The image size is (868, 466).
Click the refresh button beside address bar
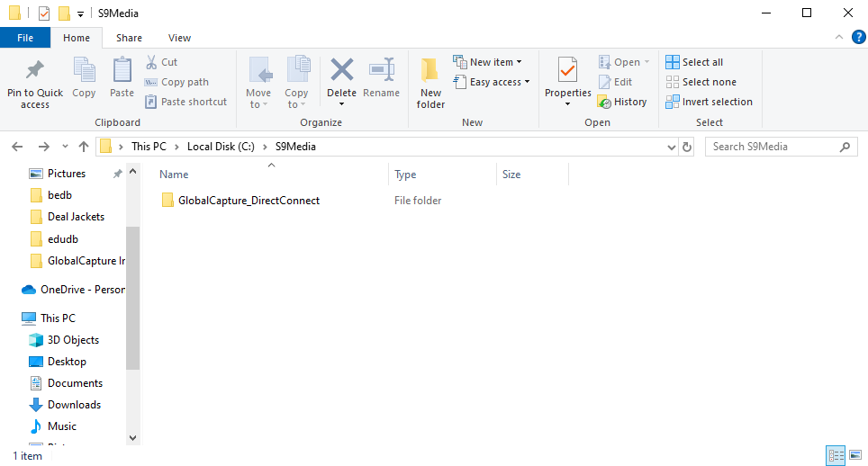coord(687,147)
